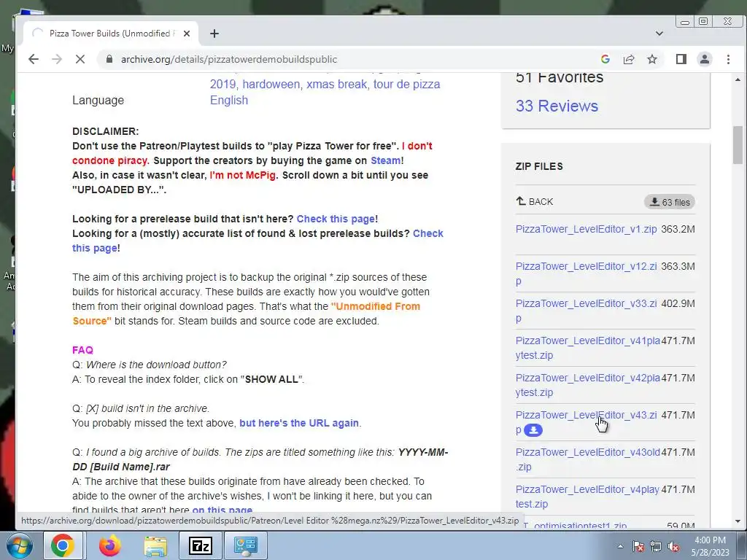
Task: Show hidden tray icons arrow
Action: [x=620, y=546]
